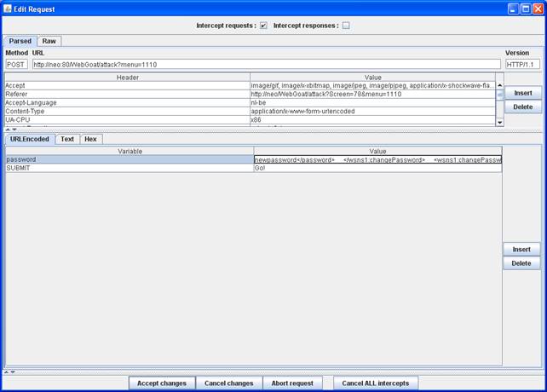
Task: Select the Parsed tab
Action: pos(20,41)
